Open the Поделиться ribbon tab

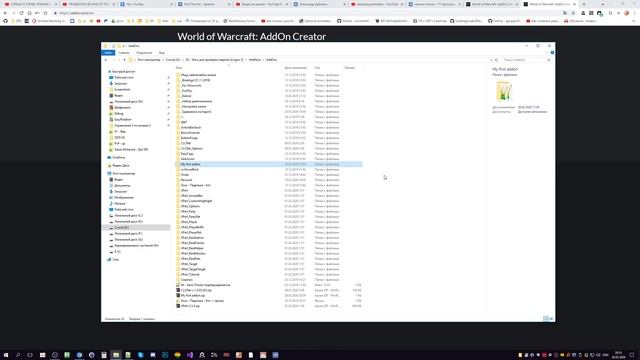144,53
